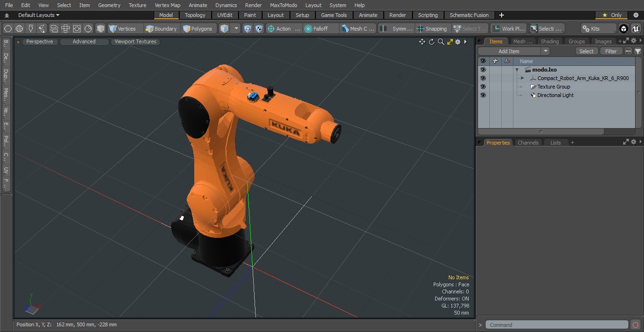Image resolution: width=644 pixels, height=332 pixels.
Task: Open the Vertex Map menu
Action: pyautogui.click(x=167, y=5)
